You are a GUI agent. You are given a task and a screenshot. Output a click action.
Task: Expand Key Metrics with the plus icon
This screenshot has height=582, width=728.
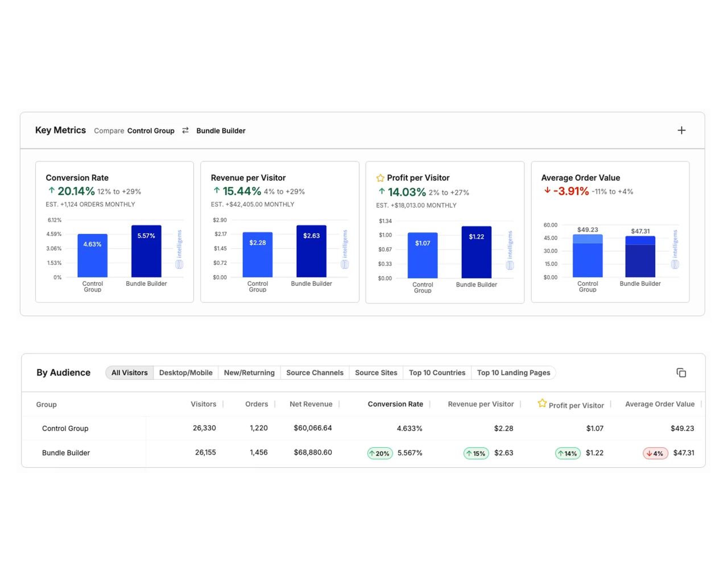pyautogui.click(x=681, y=130)
